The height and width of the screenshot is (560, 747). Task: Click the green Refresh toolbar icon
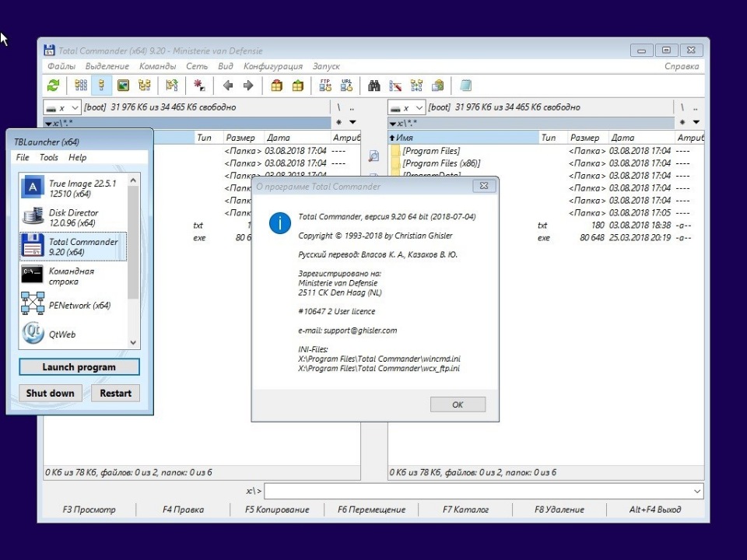coord(54,86)
